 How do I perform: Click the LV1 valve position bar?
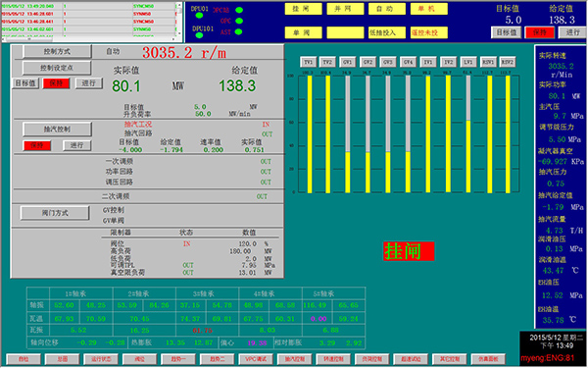468,134
